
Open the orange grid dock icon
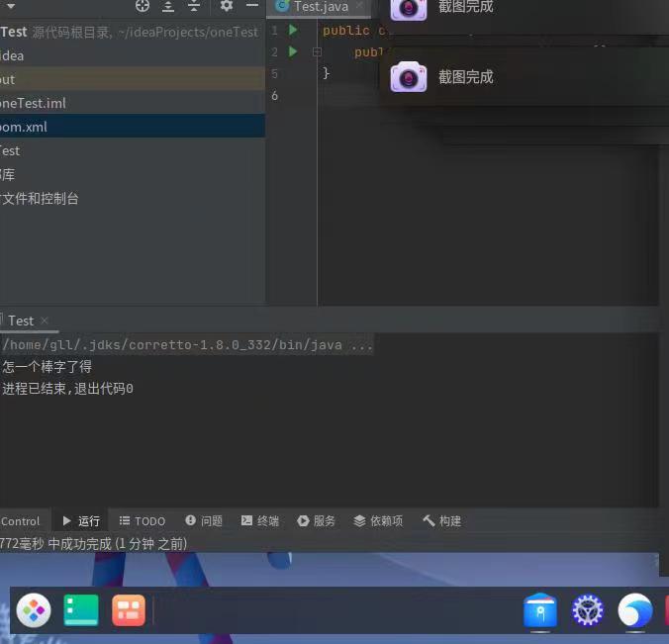[129, 610]
